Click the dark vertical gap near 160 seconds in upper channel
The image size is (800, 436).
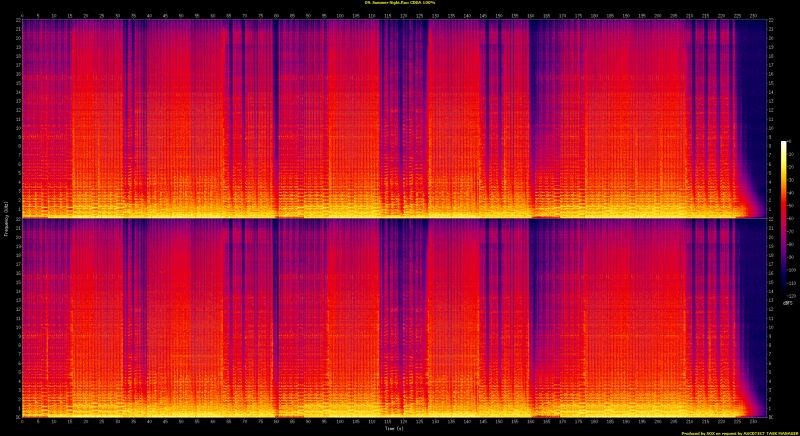pyautogui.click(x=531, y=100)
